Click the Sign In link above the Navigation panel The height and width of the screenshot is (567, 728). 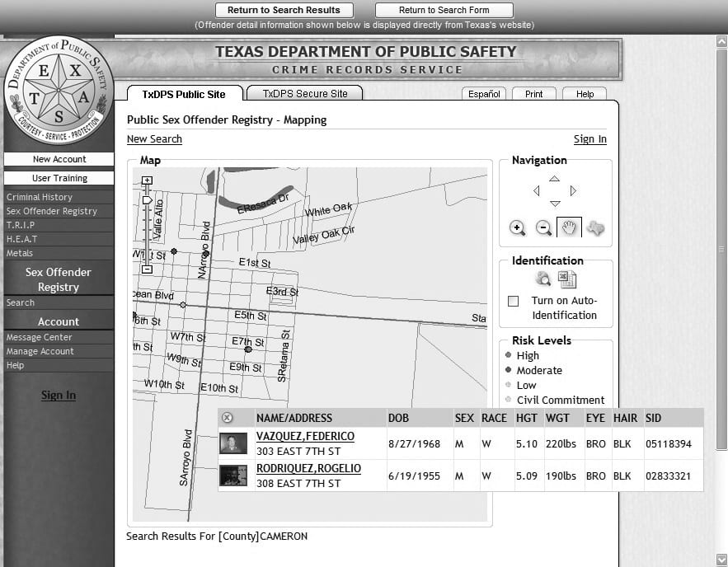590,138
